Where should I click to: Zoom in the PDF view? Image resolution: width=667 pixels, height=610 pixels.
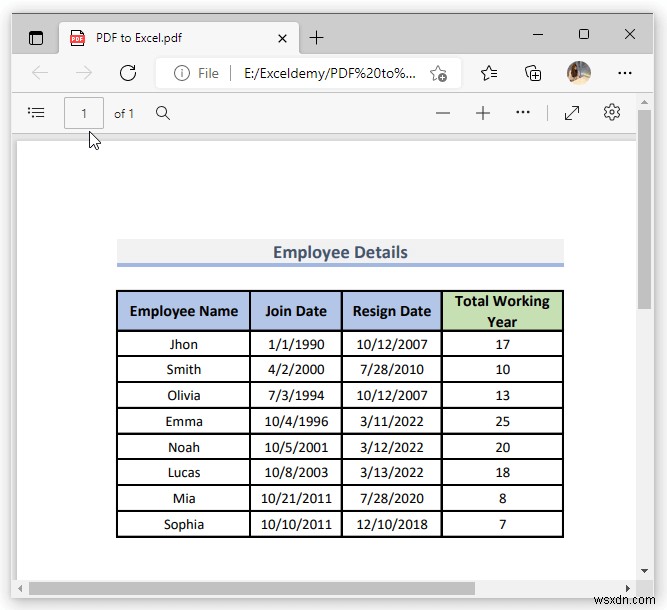tap(483, 113)
